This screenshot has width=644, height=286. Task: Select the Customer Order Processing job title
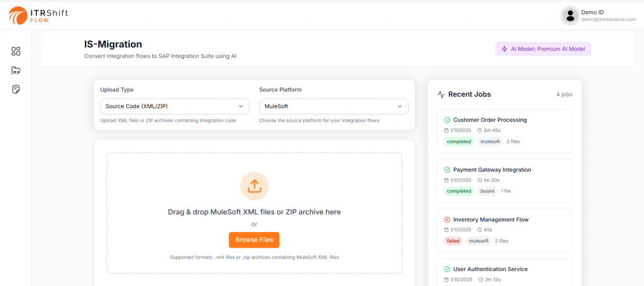tap(490, 119)
